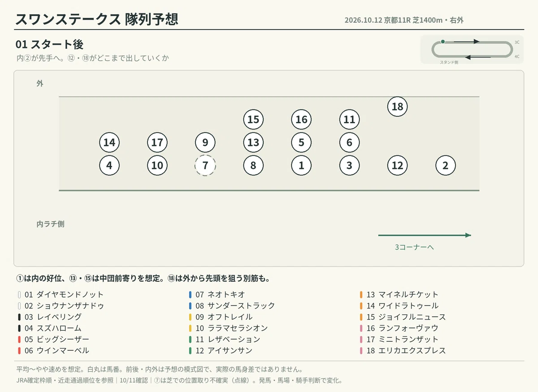Click legend entry 16 ランフォーヴァウ
The image size is (538, 392).
pos(399,328)
